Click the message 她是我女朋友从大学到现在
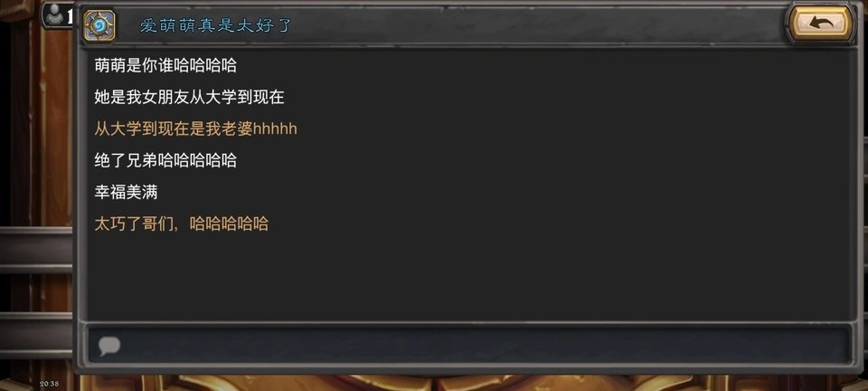Screen dimensions: 868x391 (x=189, y=98)
